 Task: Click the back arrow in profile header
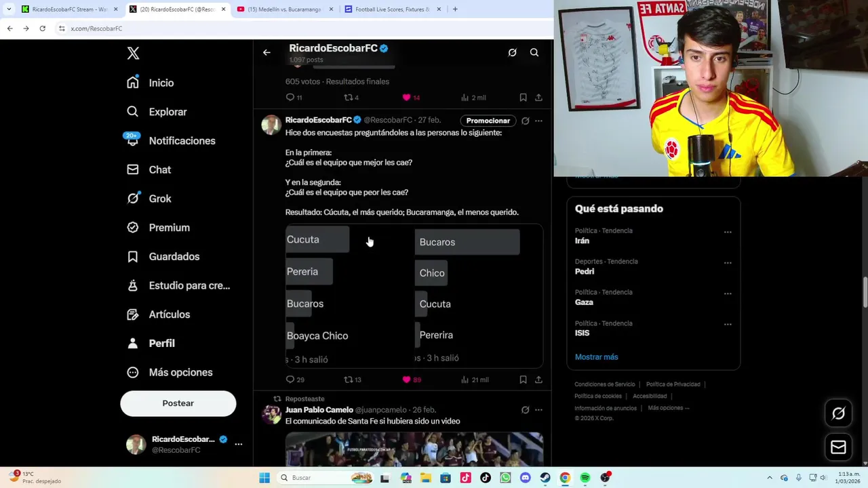267,53
